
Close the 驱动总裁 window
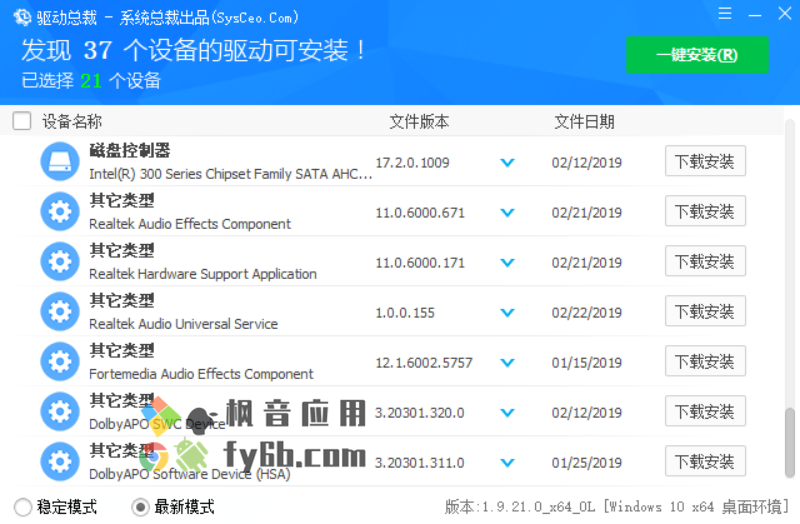pos(785,13)
